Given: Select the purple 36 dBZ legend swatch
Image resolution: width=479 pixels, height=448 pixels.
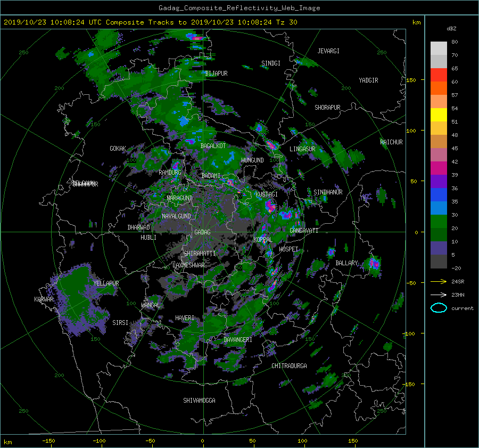Looking at the screenshot, I should [x=439, y=181].
